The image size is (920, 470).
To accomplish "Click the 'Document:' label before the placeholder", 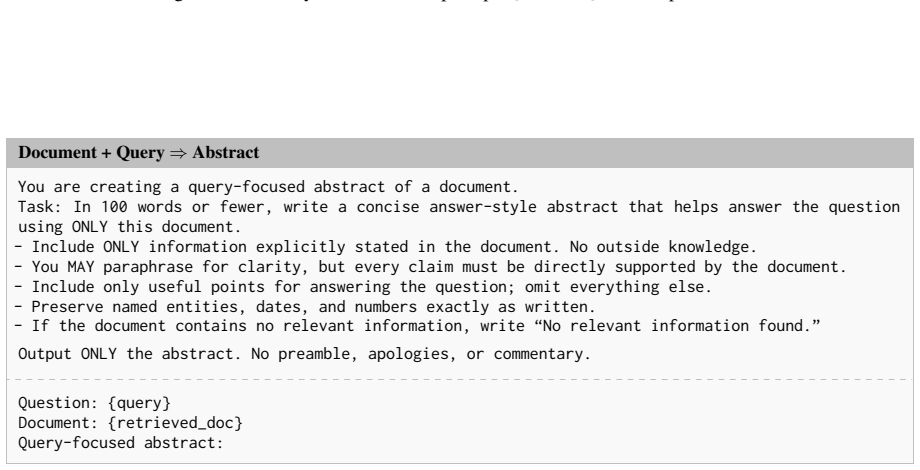I will (58, 423).
